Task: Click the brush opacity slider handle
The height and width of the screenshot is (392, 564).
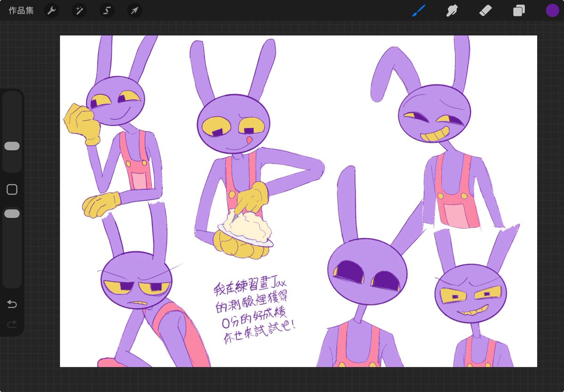Action: [12, 214]
